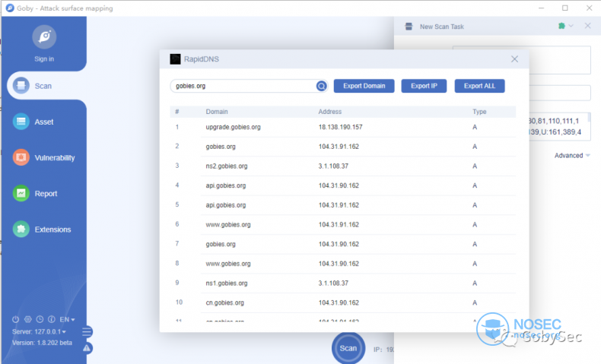
Task: Open the Extensions section in sidebar
Action: point(42,229)
